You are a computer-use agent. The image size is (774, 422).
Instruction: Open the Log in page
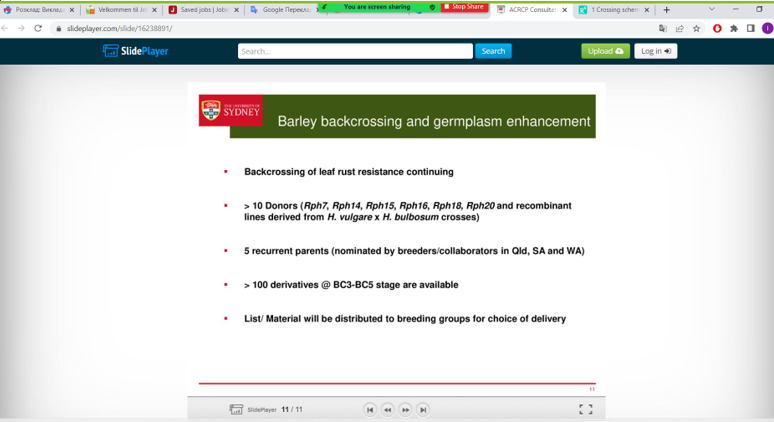[x=656, y=51]
